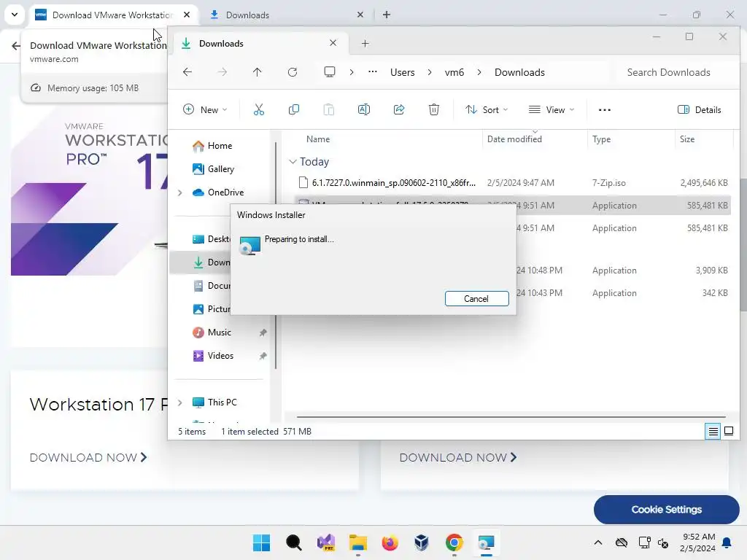Switch to the list details view icon in the status bar
747x560 pixels.
(x=713, y=432)
